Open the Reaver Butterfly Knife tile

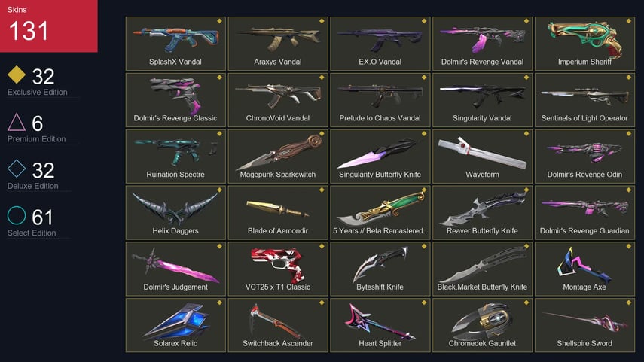[x=482, y=212]
